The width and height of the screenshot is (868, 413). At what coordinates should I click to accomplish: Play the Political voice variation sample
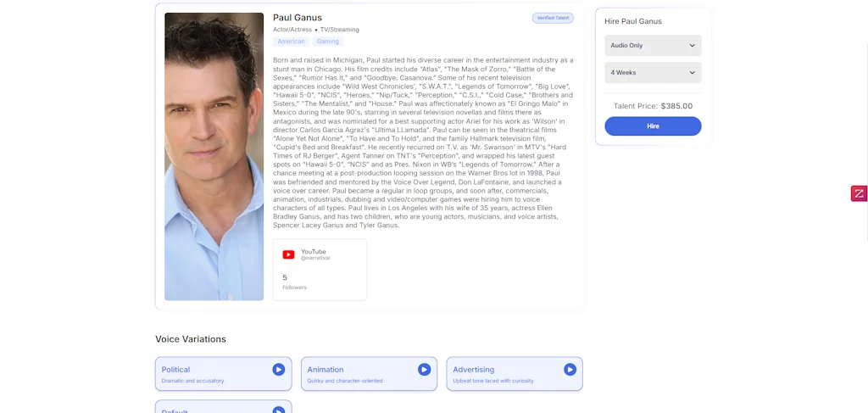(x=278, y=369)
